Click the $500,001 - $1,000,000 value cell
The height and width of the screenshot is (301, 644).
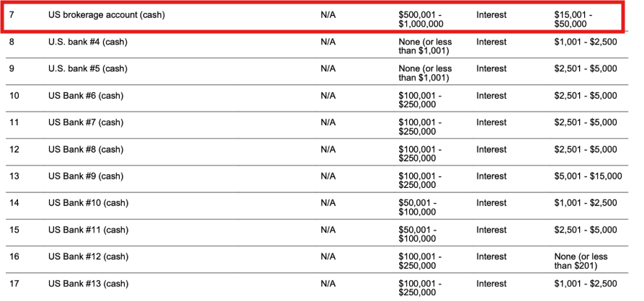coord(421,19)
